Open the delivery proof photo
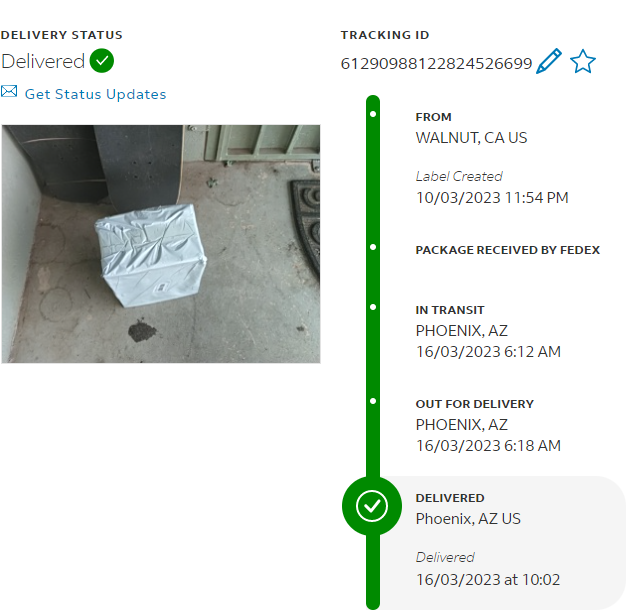 (x=161, y=244)
